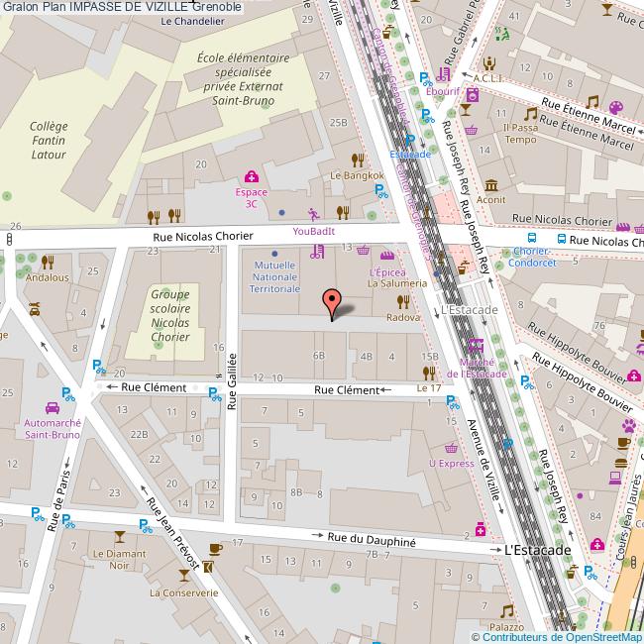Click the Ebourif laundry icon
Screen dimensions: 644x644
click(x=473, y=96)
